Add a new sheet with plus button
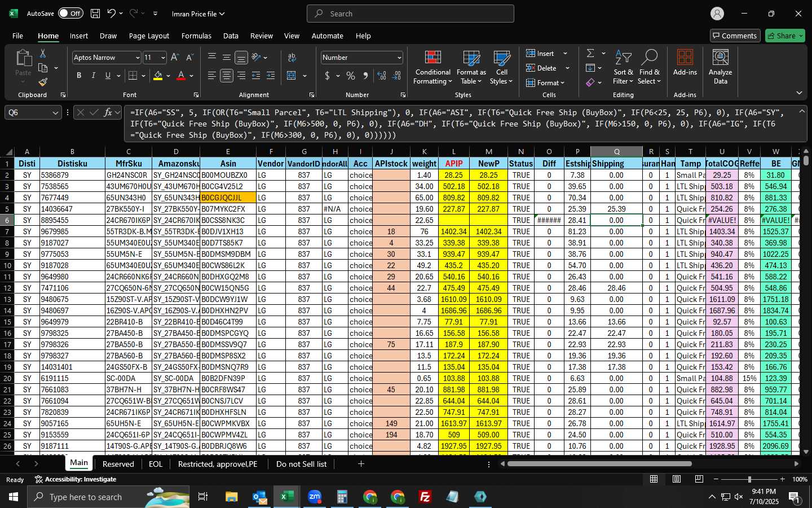The height and width of the screenshot is (508, 812). (361, 464)
